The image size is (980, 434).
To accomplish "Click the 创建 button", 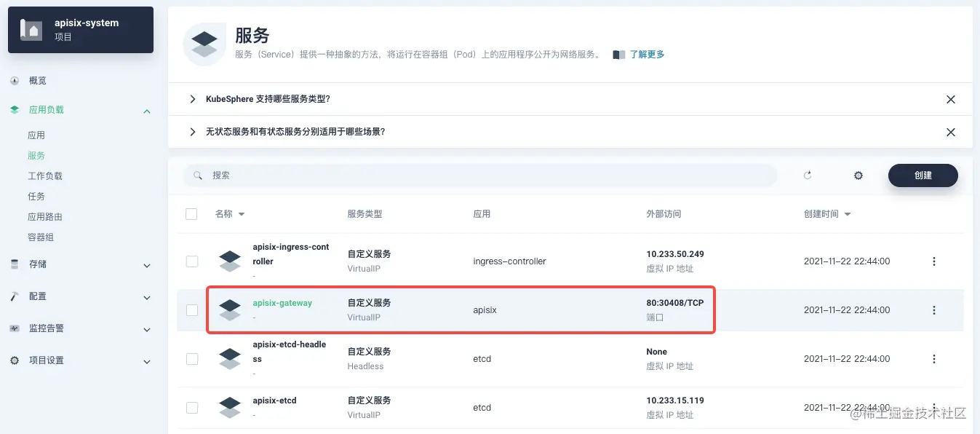I will [923, 175].
